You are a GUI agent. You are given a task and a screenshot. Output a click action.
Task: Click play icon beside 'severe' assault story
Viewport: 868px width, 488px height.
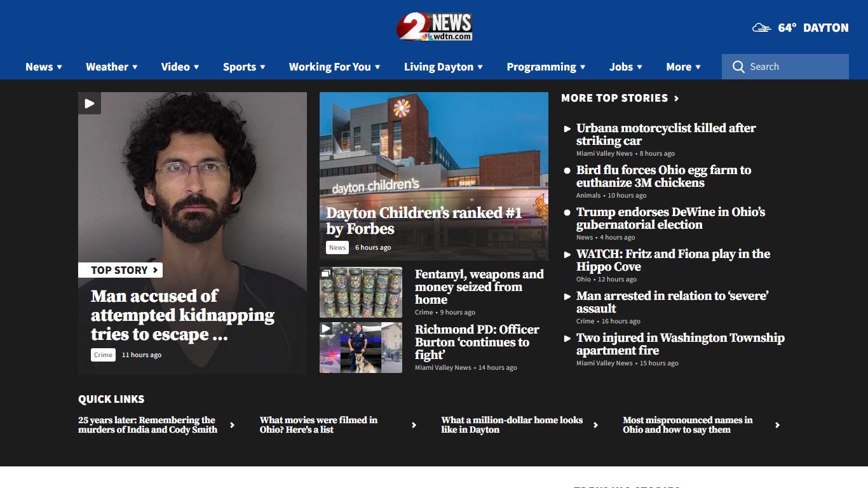click(567, 296)
